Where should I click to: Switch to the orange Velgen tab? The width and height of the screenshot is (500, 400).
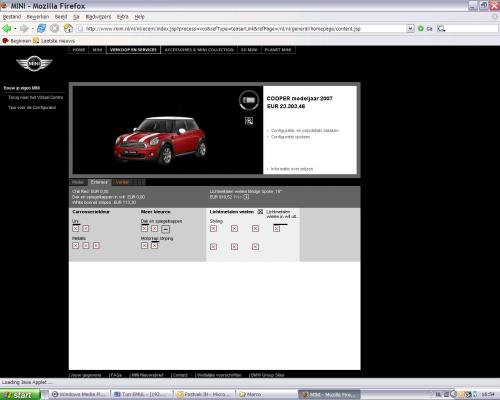point(122,182)
